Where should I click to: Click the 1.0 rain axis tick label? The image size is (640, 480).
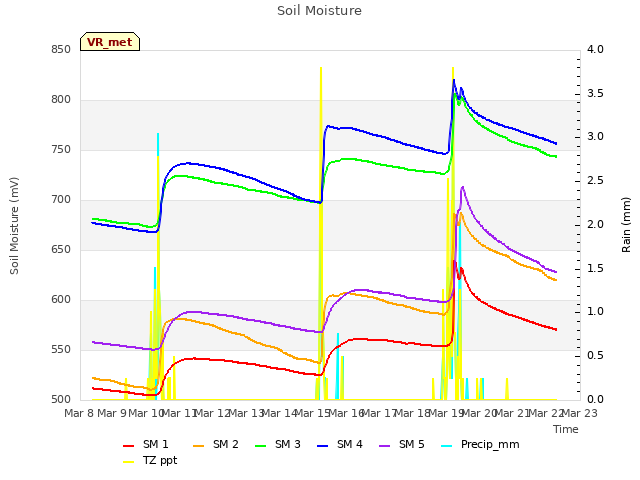[x=595, y=312]
